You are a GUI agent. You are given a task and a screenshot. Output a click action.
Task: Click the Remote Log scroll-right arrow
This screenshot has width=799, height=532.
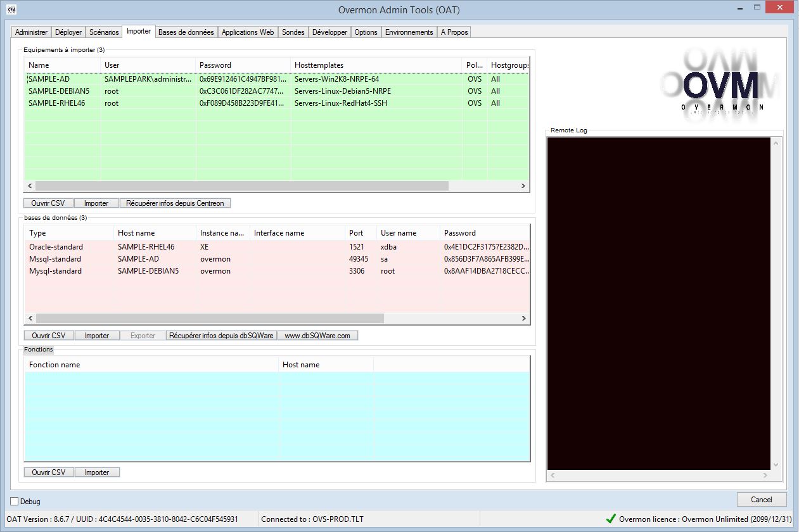pos(765,475)
